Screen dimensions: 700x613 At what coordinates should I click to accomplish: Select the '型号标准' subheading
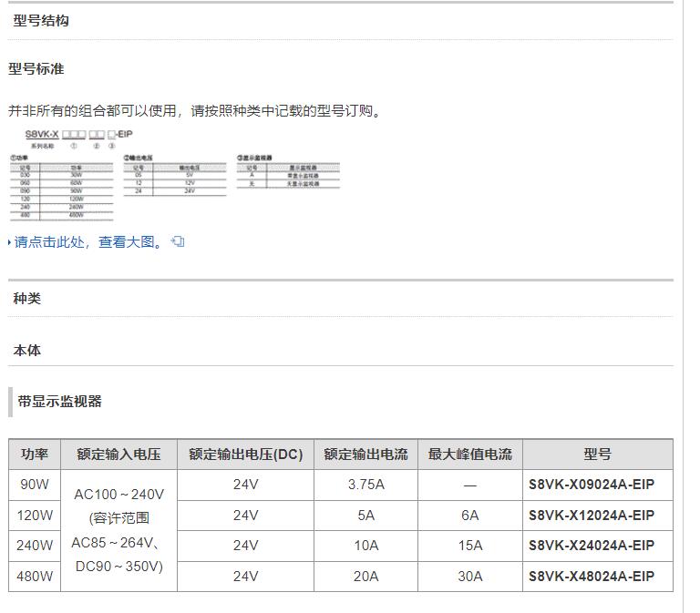pos(36,69)
